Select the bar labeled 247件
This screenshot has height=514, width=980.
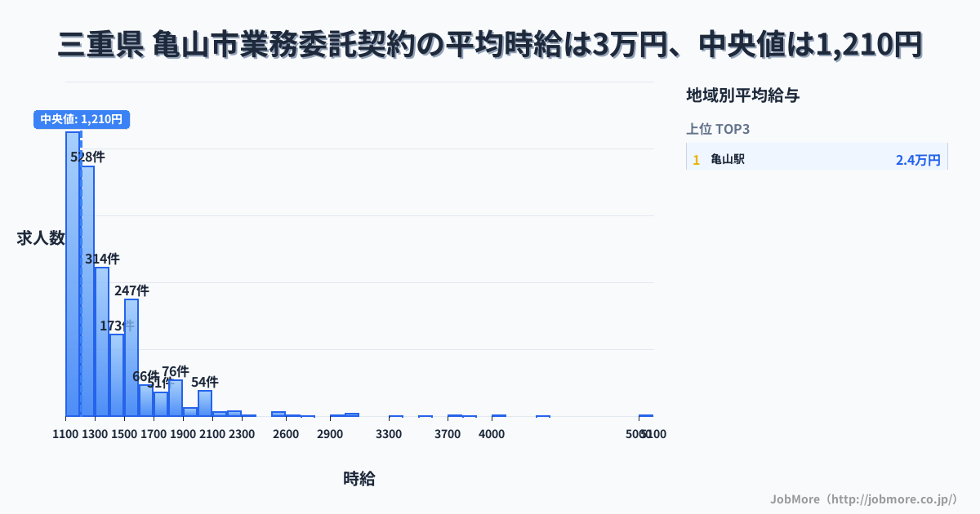click(131, 359)
